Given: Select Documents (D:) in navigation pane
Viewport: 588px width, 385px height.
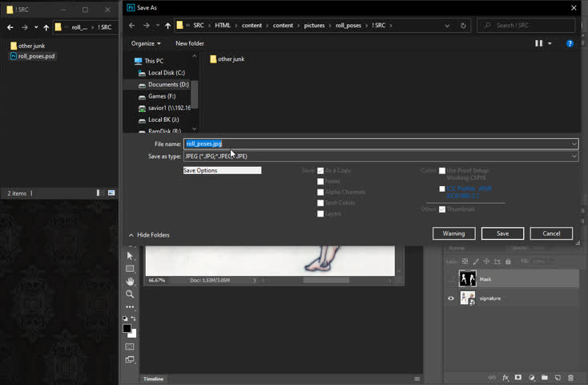Looking at the screenshot, I should tap(167, 84).
